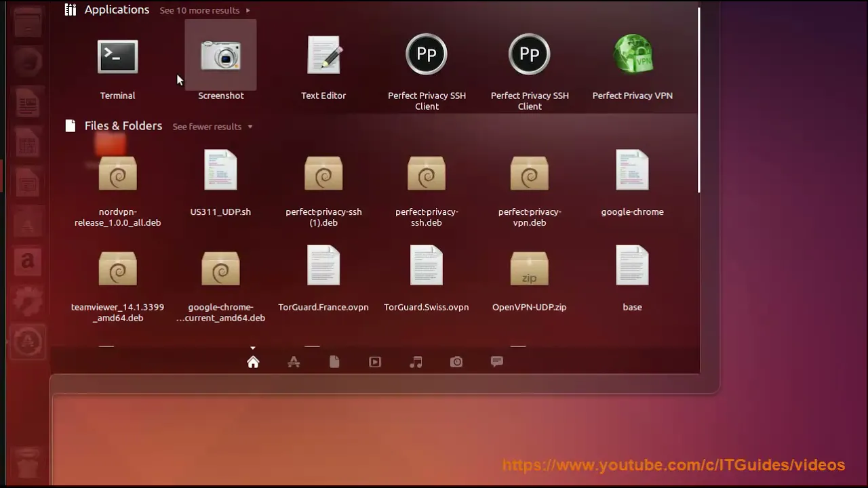
Task: Open Software Updater in the launcher
Action: (x=28, y=342)
